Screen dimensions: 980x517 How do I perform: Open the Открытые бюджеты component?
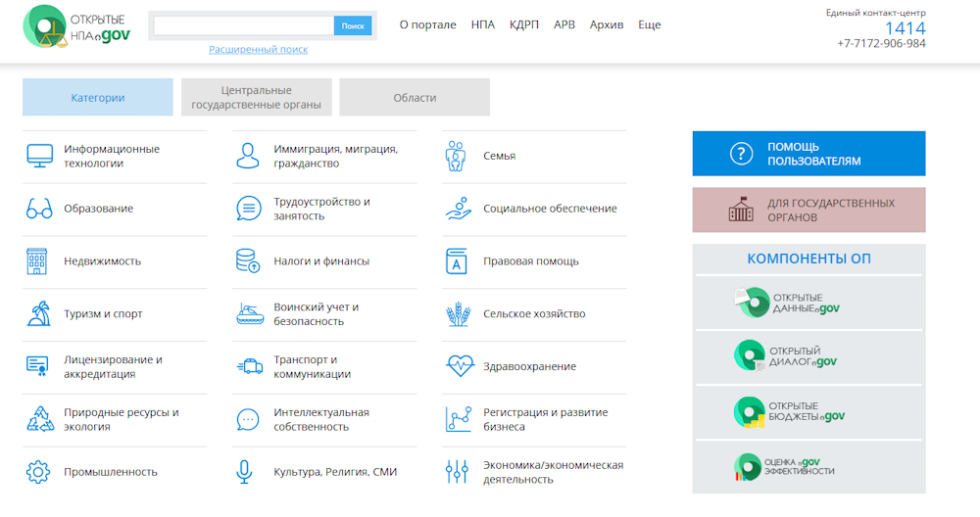pos(790,411)
